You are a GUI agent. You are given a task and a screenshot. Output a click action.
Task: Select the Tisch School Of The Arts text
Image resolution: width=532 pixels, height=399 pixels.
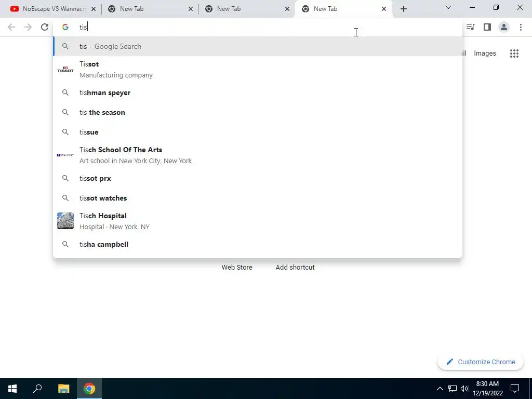click(x=136, y=155)
